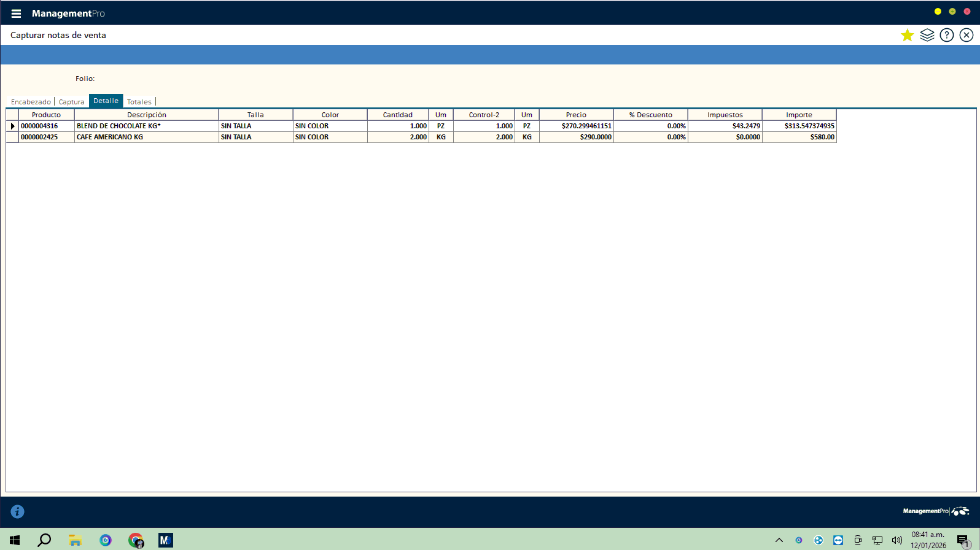Click the $290.0000 price cell
The width and height of the screenshot is (980, 550).
(x=576, y=137)
